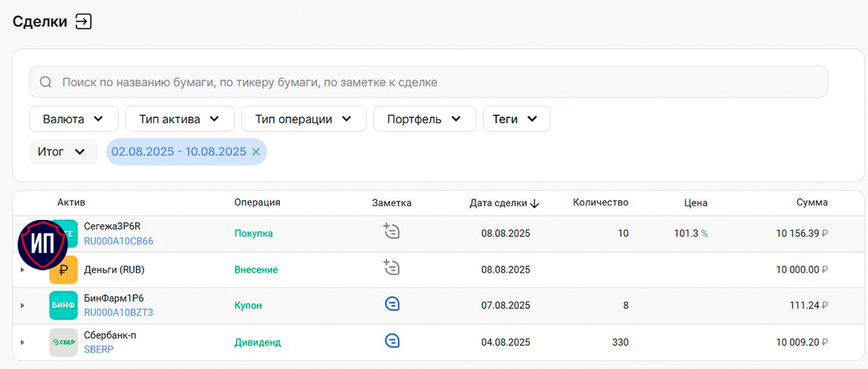Open the Теги filter dropdown
Viewport: 868px width, 369px height.
click(516, 119)
